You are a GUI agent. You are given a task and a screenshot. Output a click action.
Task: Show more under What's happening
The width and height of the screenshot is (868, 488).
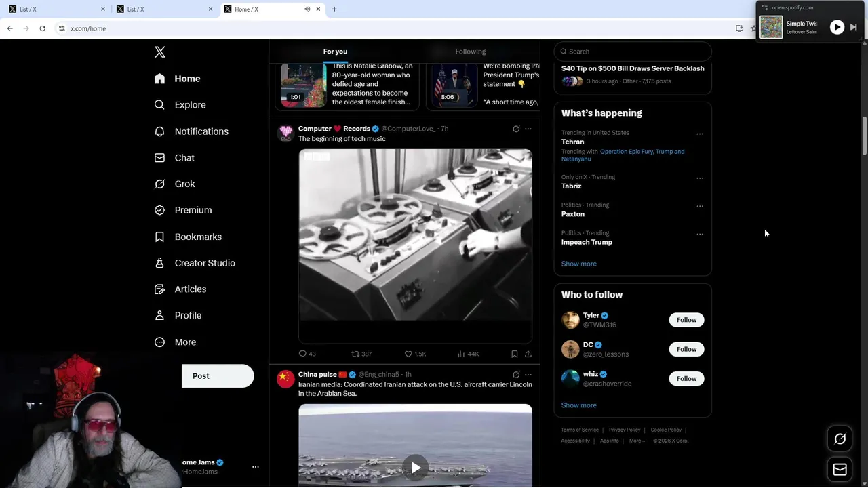579,264
